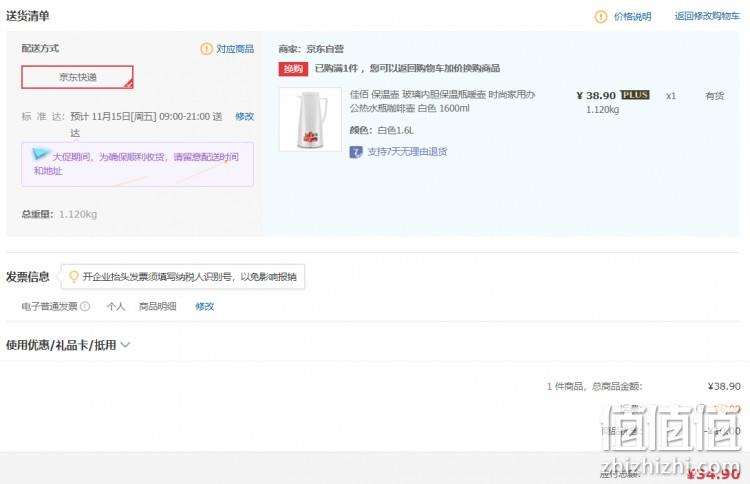This screenshot has width=750, height=484.
Task: Click 个人 invoice title text
Action: (116, 307)
